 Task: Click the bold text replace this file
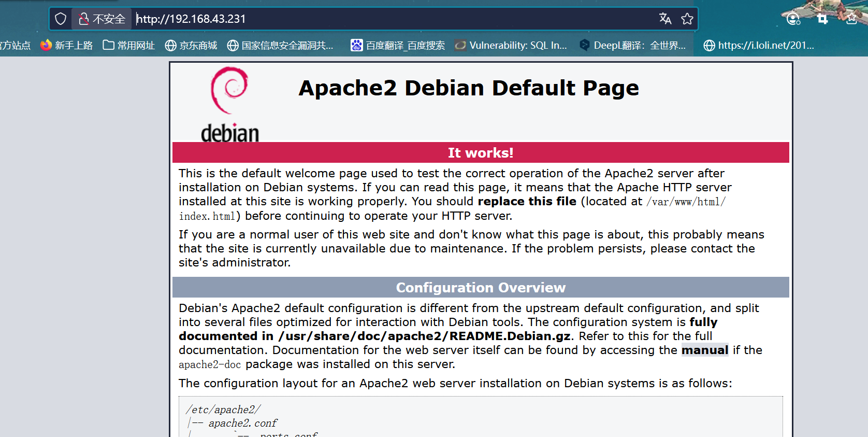tap(527, 201)
